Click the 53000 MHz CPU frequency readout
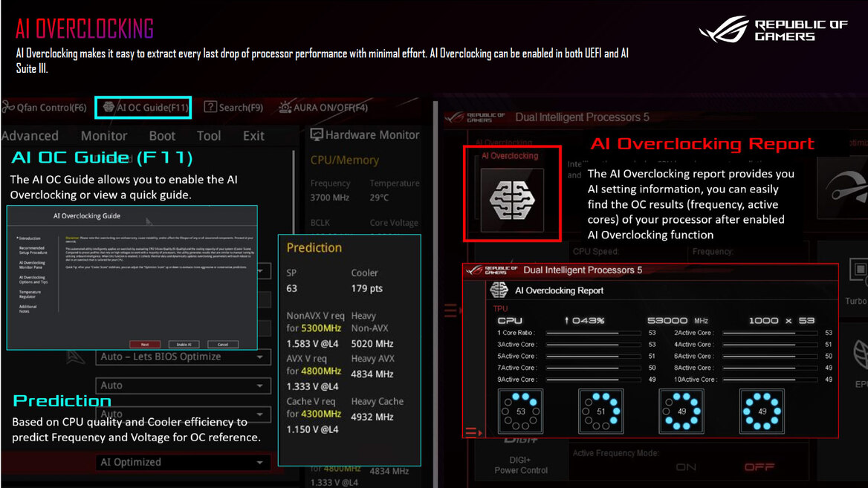This screenshot has width=868, height=488. [678, 320]
